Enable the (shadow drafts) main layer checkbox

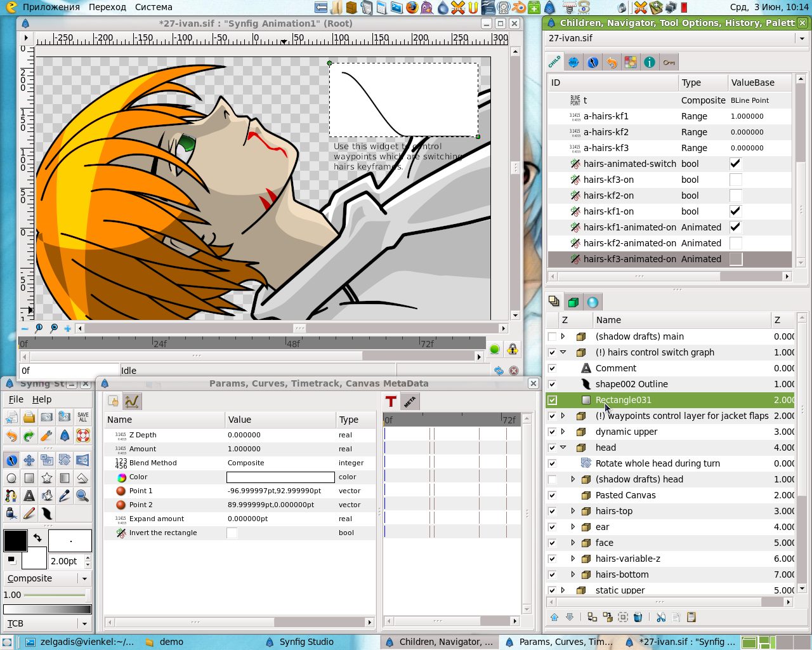552,336
